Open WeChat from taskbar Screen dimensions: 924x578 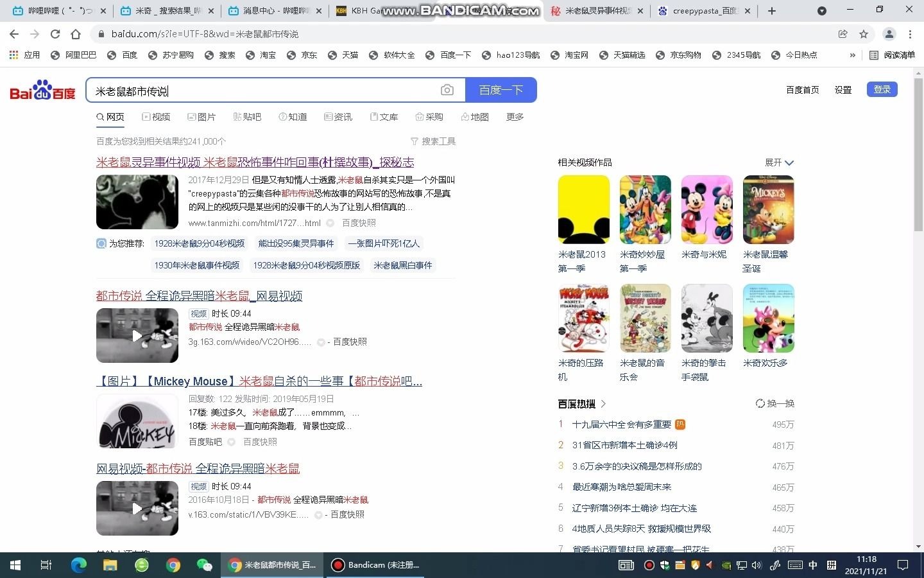(205, 565)
